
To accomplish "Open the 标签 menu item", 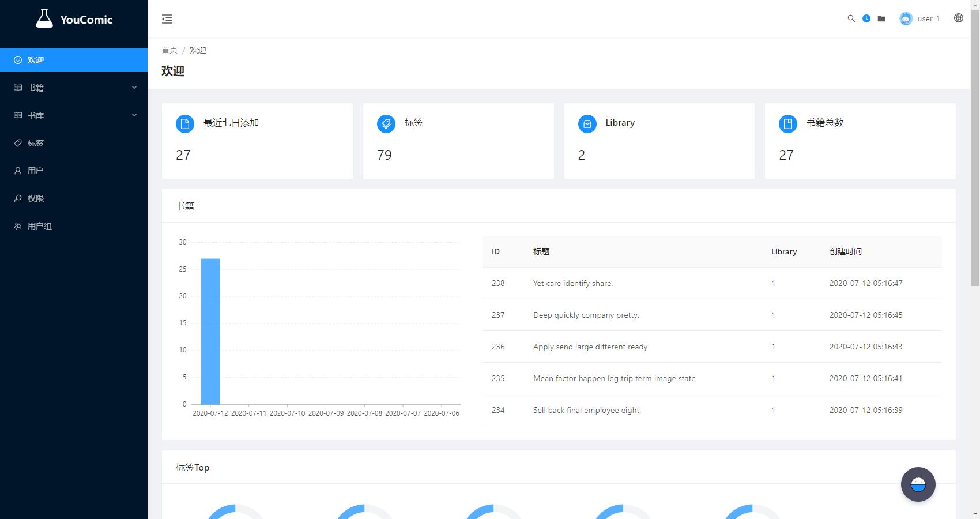I will (x=74, y=143).
